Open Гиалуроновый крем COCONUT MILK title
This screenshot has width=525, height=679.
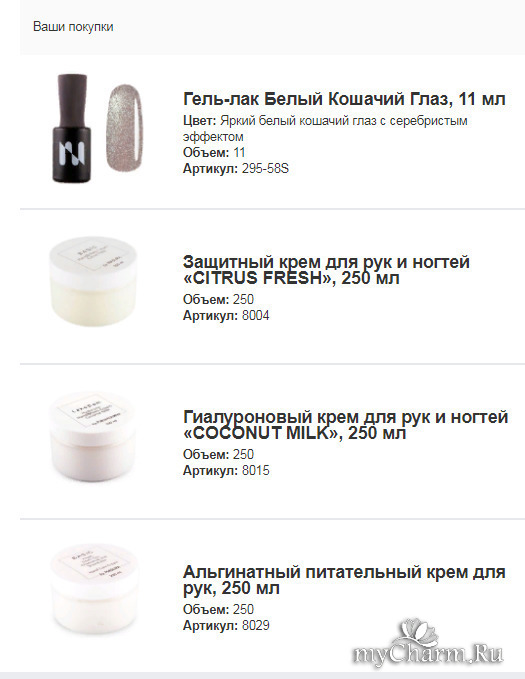tap(345, 425)
